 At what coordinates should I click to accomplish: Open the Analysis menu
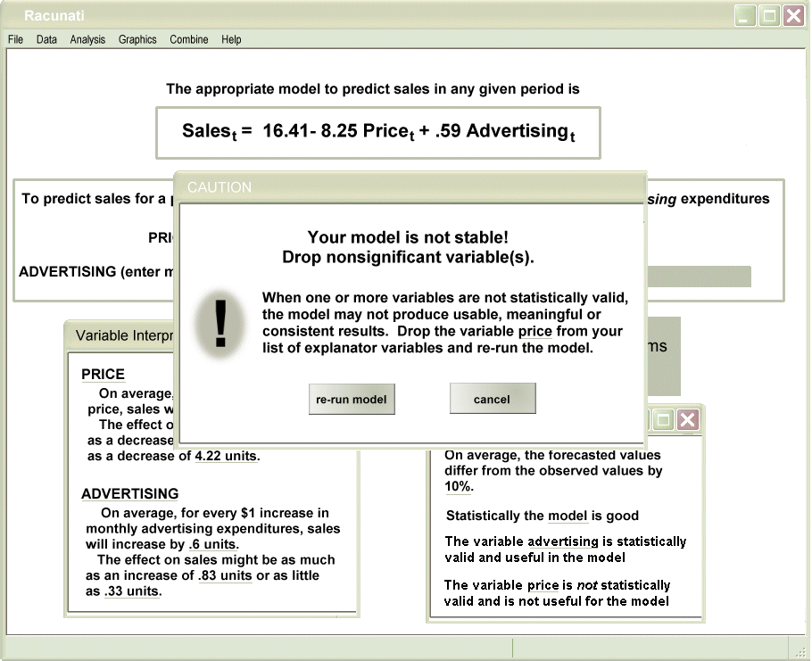point(87,39)
